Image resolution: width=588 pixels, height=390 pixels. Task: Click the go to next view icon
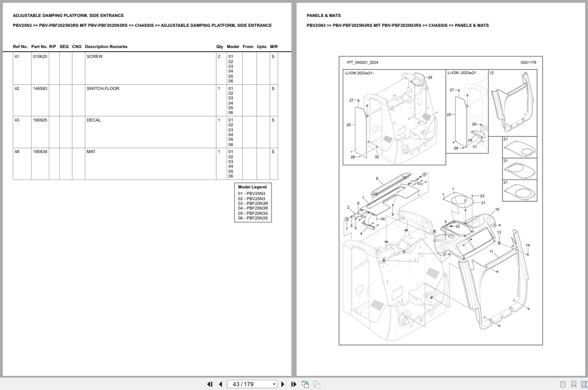(x=317, y=384)
